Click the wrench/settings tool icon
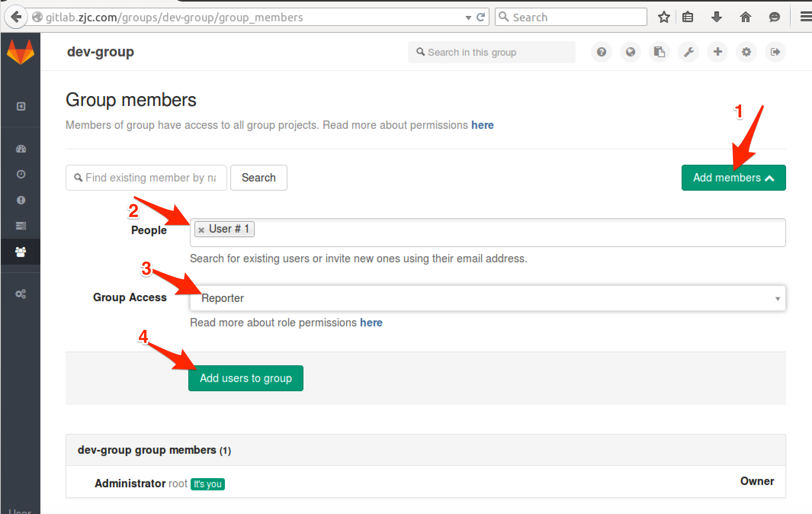The height and width of the screenshot is (514, 812). (x=688, y=52)
